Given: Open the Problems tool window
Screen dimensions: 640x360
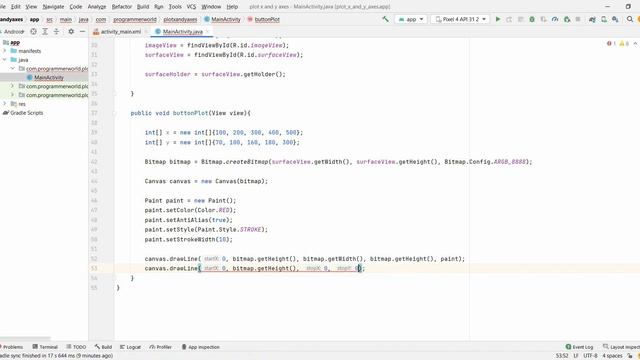Looking at the screenshot, I should 12,347.
